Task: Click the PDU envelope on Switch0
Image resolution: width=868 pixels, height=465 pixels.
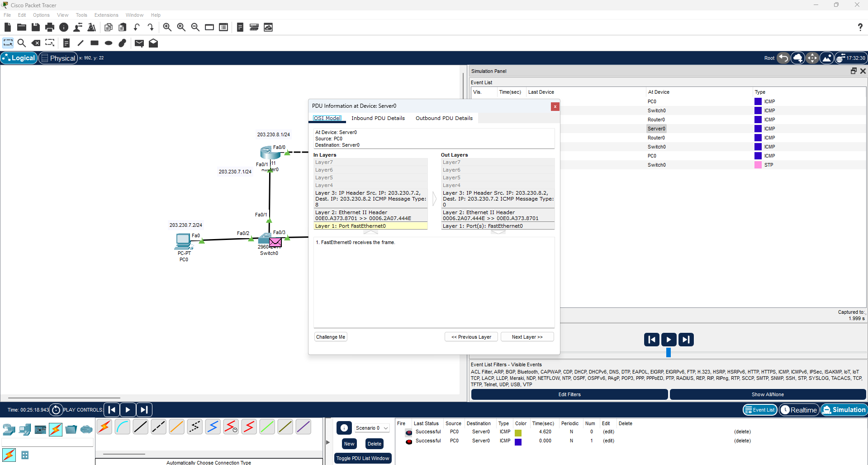Action: pos(275,243)
